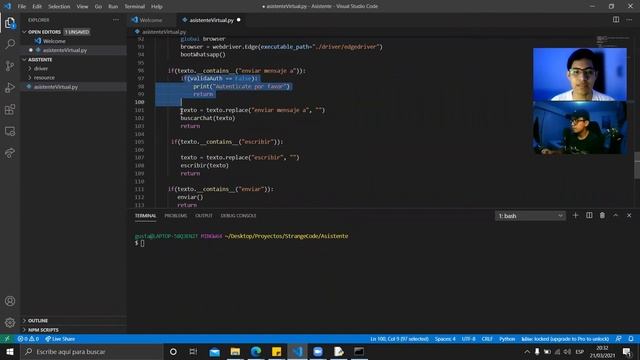Split the editor to the right
Screen dimensions: 640x360
coord(616,20)
